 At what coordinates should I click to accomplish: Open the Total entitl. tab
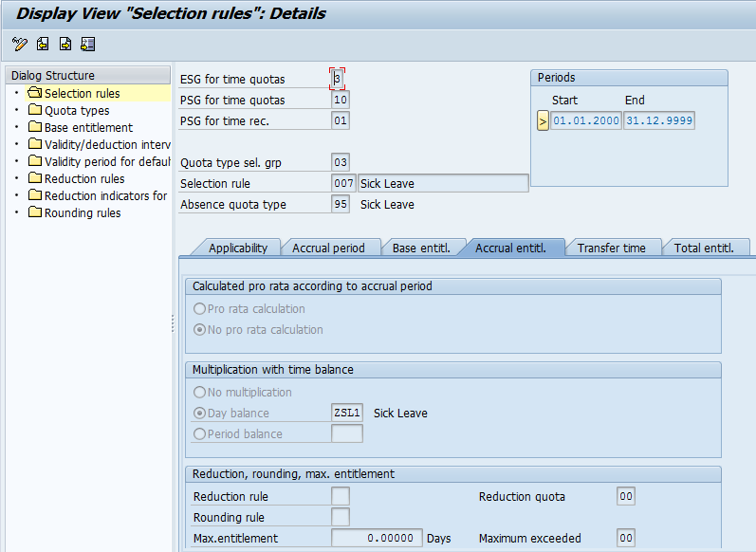click(x=704, y=248)
